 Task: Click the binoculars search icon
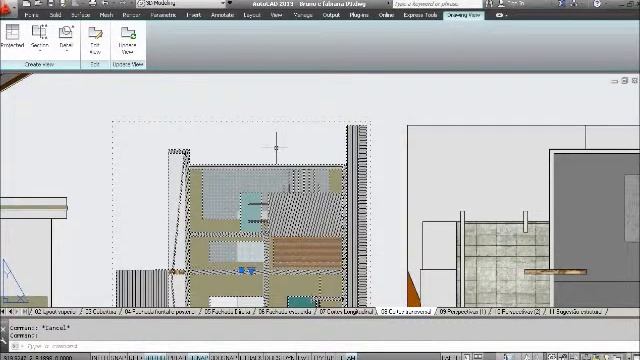(x=489, y=4)
